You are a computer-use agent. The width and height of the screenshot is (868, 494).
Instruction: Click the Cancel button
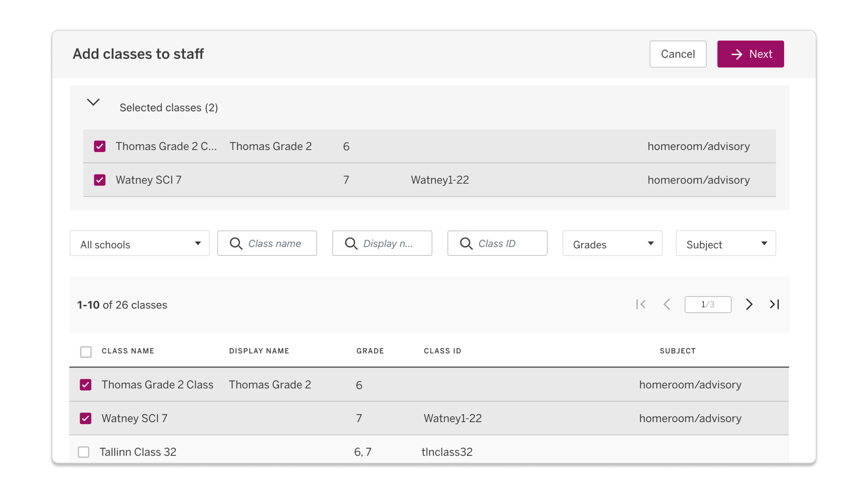677,54
